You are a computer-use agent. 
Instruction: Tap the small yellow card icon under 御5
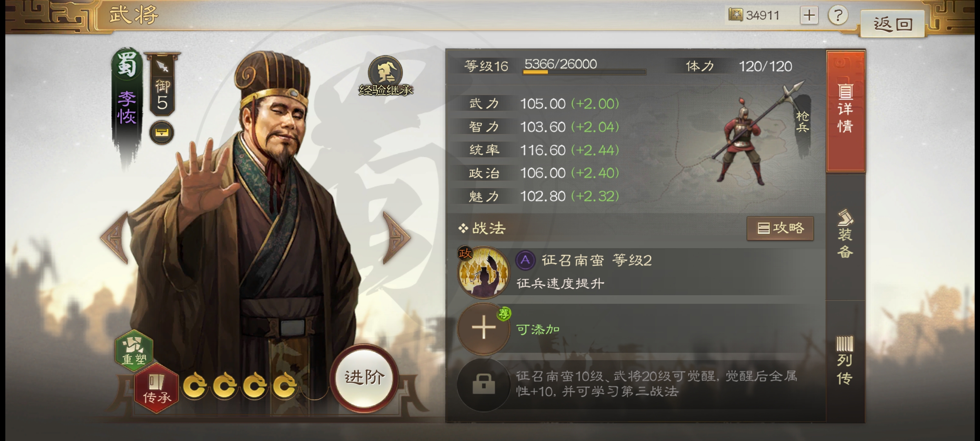point(162,133)
